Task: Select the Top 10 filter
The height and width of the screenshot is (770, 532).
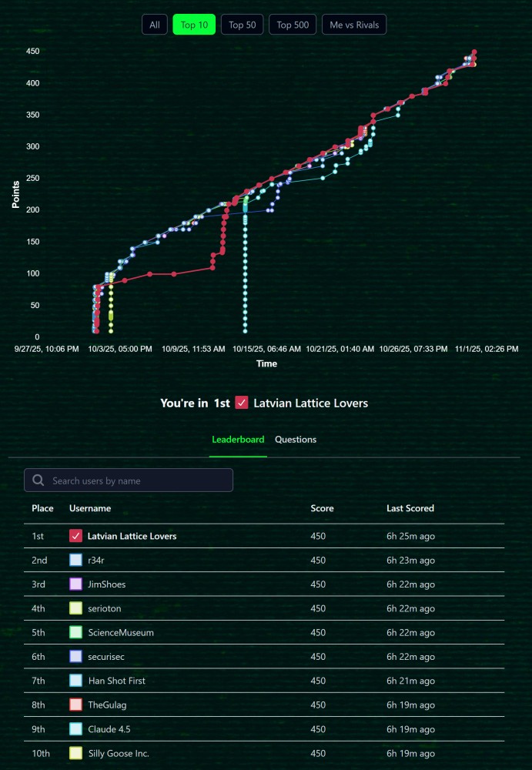Action: (194, 25)
